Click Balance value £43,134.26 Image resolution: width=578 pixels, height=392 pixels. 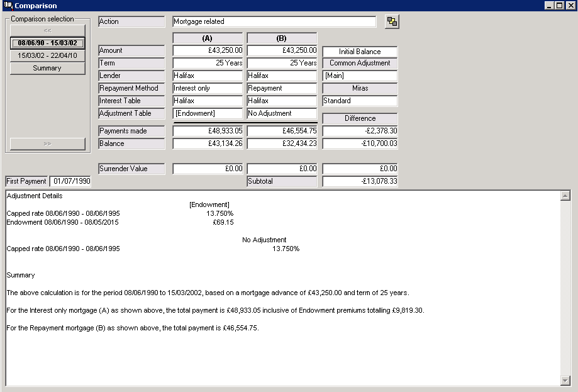[208, 143]
